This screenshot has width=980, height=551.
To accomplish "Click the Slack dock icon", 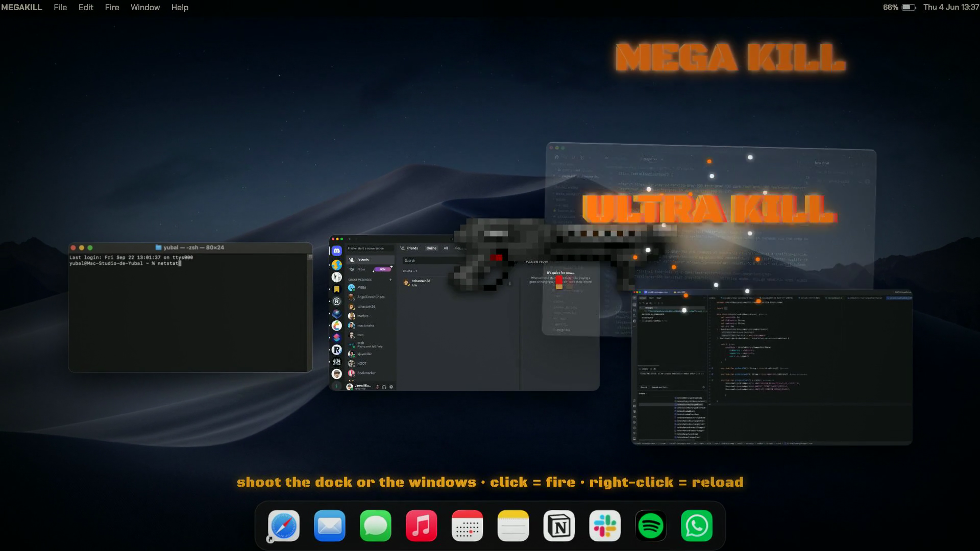I will (605, 525).
